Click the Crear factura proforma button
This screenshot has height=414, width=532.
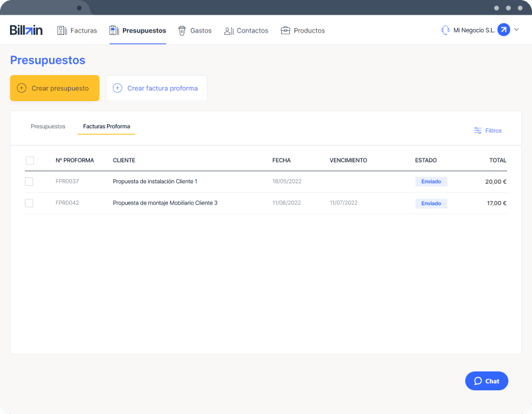click(157, 88)
